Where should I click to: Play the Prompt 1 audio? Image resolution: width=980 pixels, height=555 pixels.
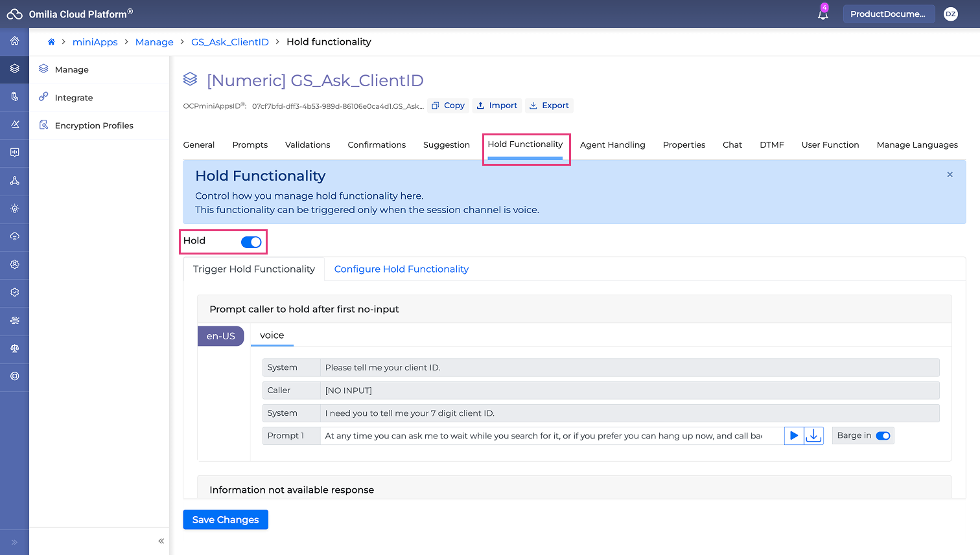[793, 436]
